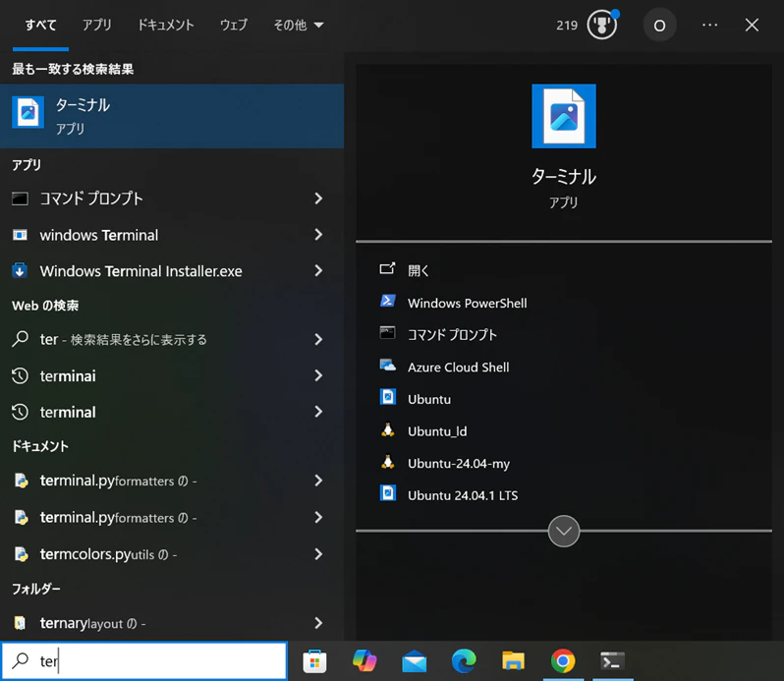The height and width of the screenshot is (681, 784).
Task: Launch the Ubuntu 24.04.1 LTS profile
Action: [x=463, y=495]
